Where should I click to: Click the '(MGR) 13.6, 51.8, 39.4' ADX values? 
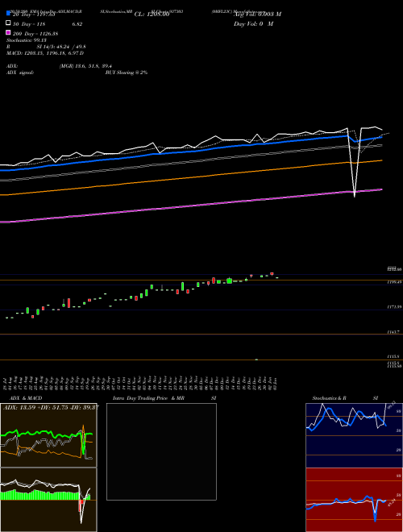click(x=85, y=66)
